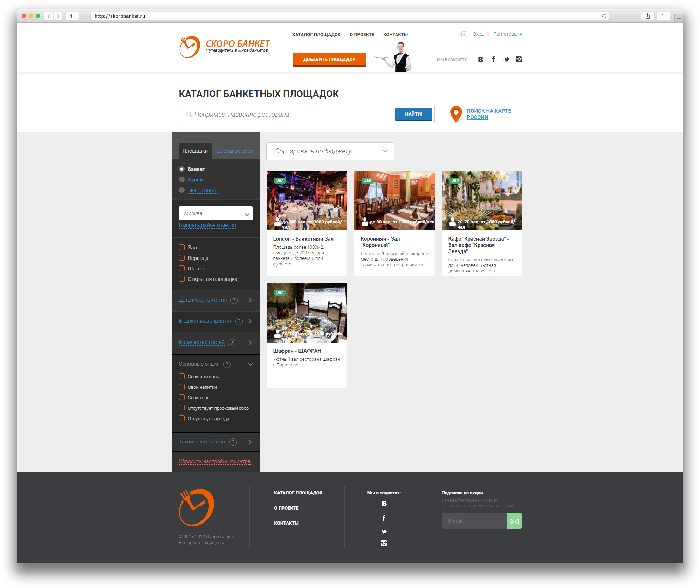Expand the Количество гостей filter arrow

tap(250, 343)
